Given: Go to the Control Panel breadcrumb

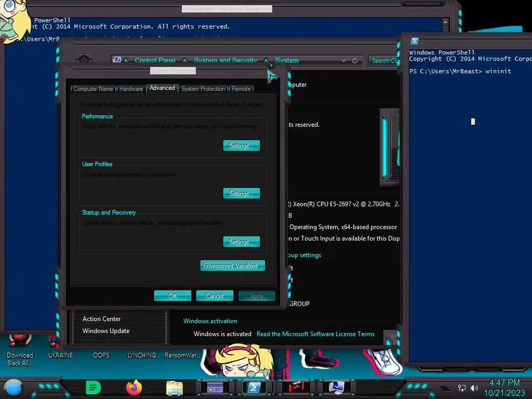Looking at the screenshot, I should [x=155, y=60].
